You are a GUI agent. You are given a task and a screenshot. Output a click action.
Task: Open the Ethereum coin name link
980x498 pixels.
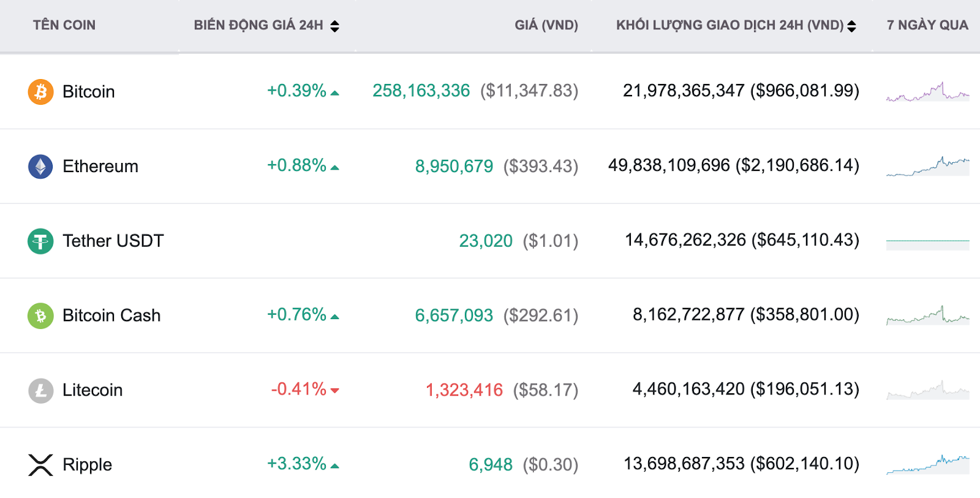pyautogui.click(x=100, y=167)
